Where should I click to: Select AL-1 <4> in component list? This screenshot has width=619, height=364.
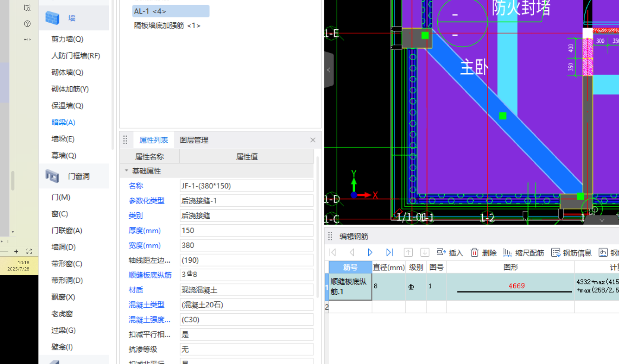171,11
